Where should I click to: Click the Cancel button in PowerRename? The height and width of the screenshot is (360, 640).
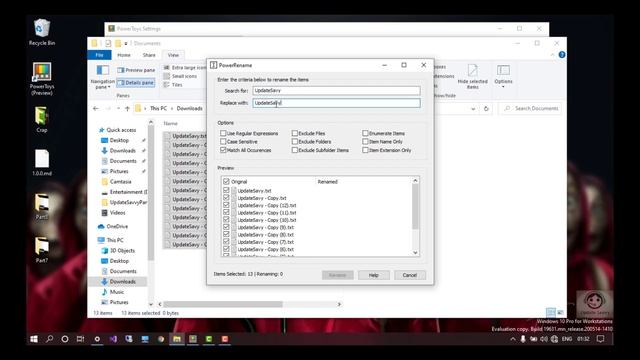coord(409,275)
